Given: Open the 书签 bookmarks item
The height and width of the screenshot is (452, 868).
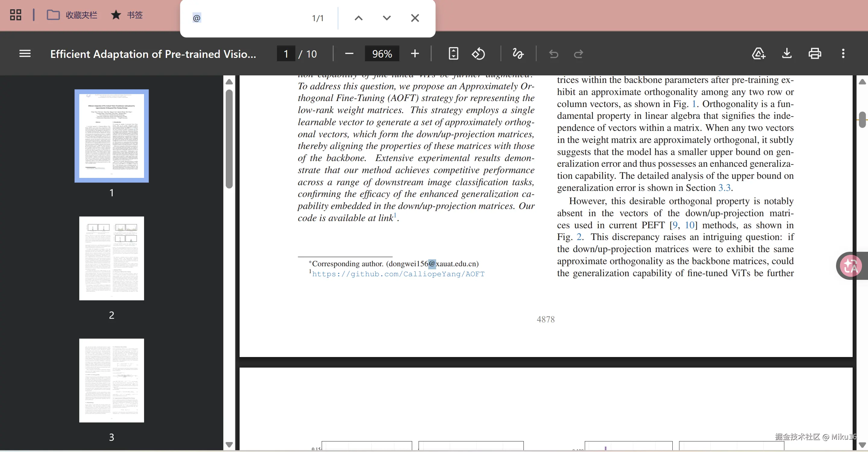Looking at the screenshot, I should click(x=127, y=15).
